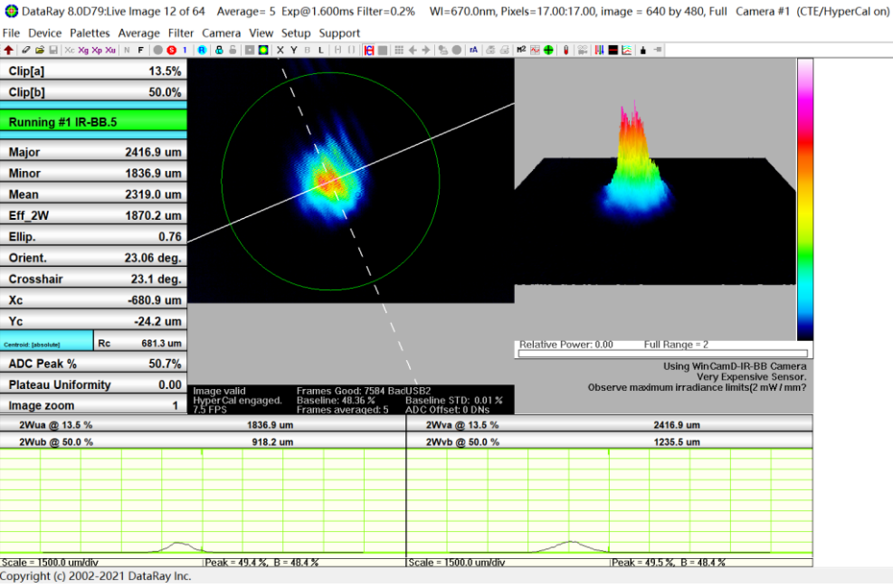Open the Device menu
Viewport: 893px width, 588px height.
point(44,33)
